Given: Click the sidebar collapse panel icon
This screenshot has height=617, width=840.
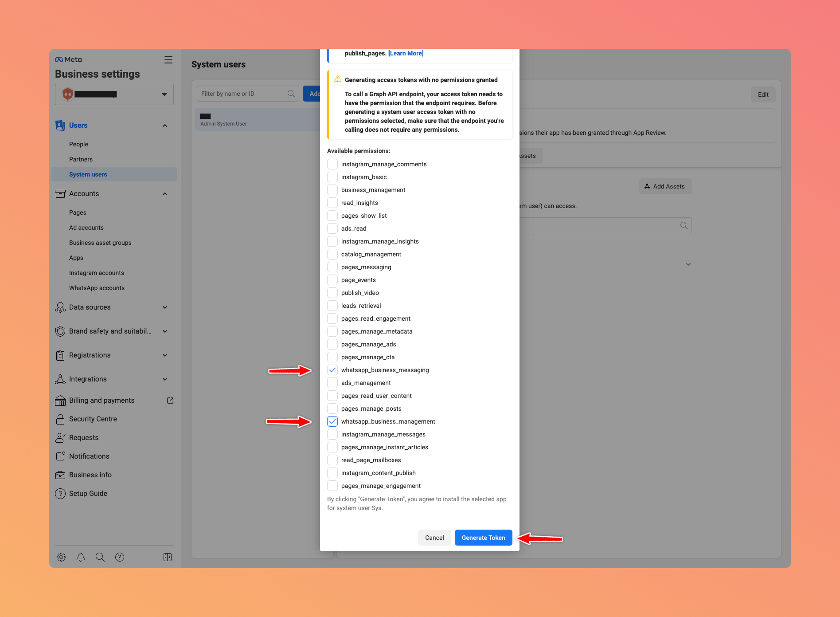Looking at the screenshot, I should pos(168,557).
